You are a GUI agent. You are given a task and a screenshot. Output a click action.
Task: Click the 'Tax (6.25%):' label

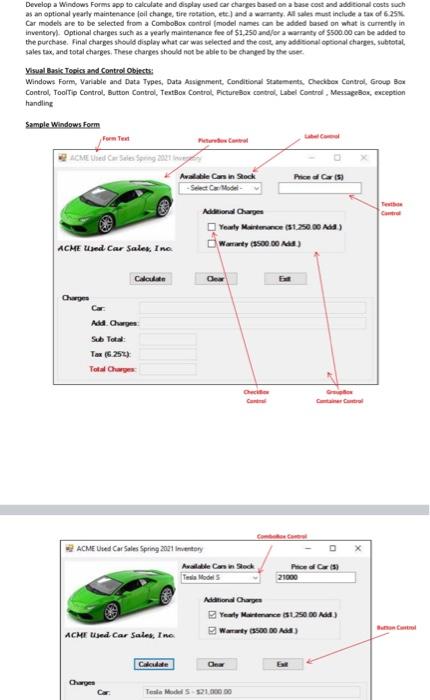(111, 354)
